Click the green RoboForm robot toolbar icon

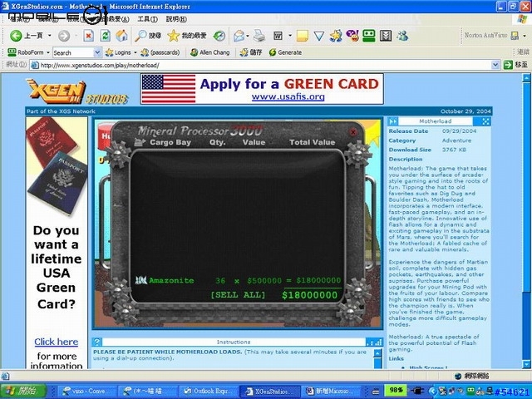369,36
